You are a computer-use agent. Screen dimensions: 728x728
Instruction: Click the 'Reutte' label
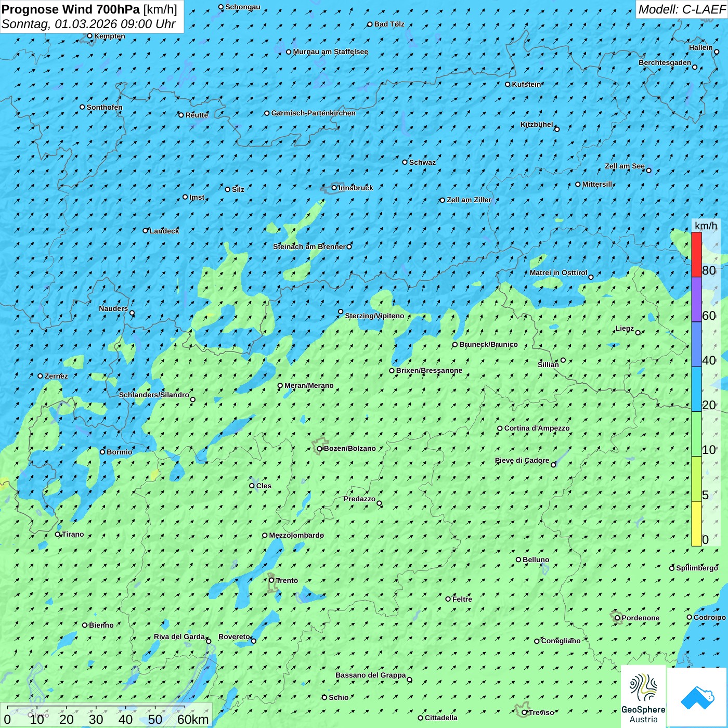pyautogui.click(x=197, y=115)
